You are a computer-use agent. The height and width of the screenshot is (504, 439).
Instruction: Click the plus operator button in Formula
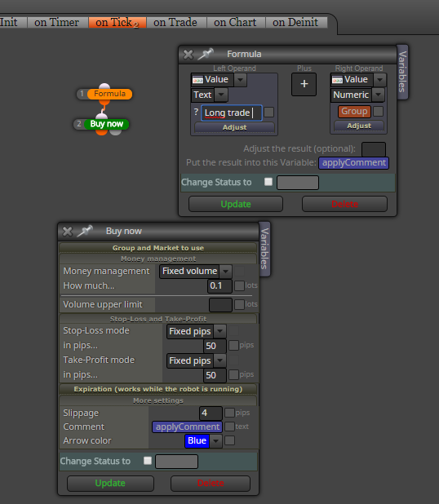point(304,84)
